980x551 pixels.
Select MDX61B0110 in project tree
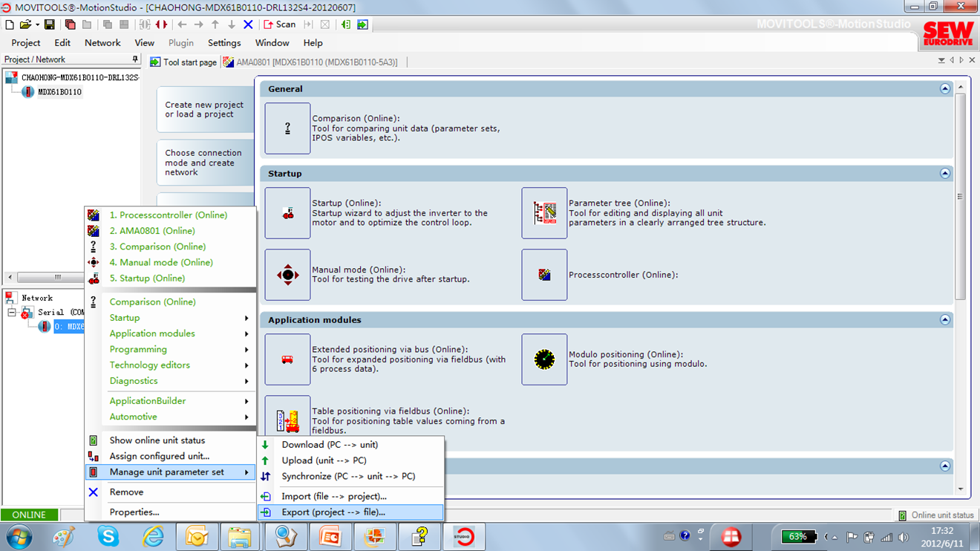coord(59,92)
